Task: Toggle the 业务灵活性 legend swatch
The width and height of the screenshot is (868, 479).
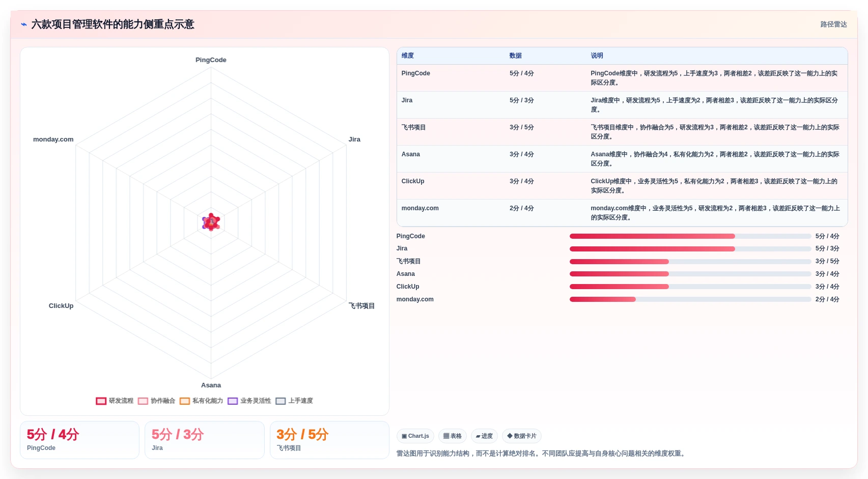Action: [x=233, y=401]
